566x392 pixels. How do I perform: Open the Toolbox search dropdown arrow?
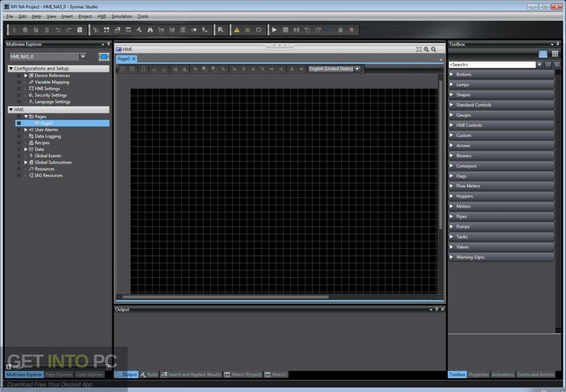tap(539, 65)
